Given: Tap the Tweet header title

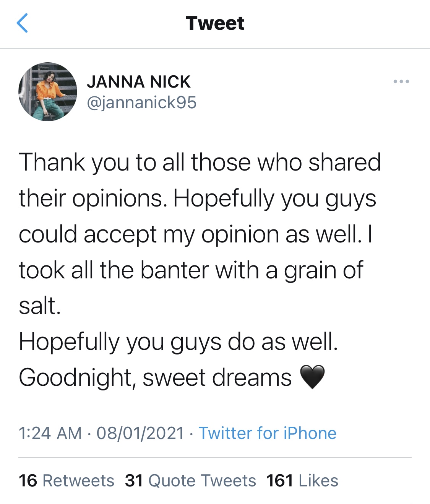Looking at the screenshot, I should click(215, 23).
